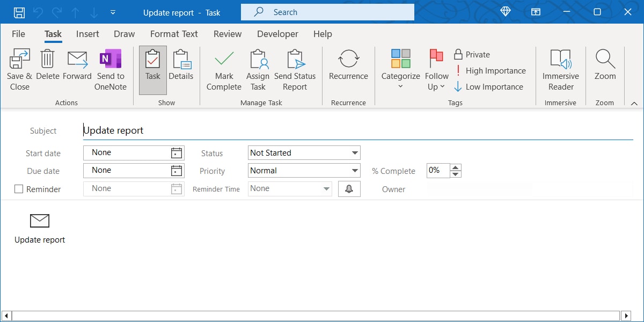
Task: Click the reminder sound bell button
Action: 349,189
